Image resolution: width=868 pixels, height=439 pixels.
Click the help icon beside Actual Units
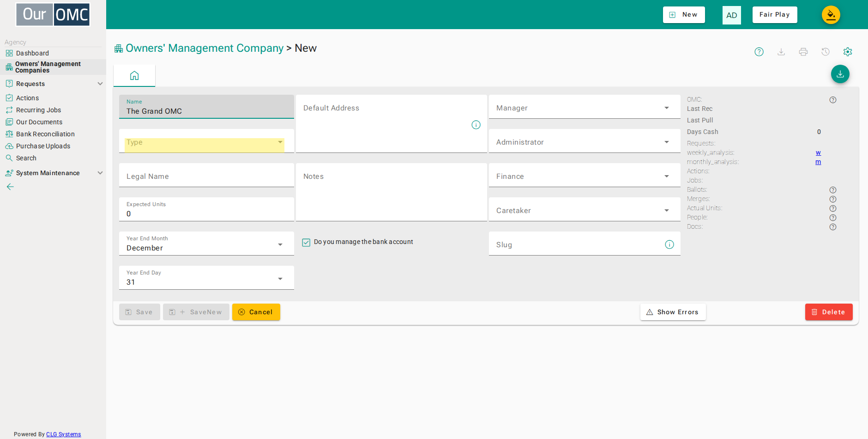click(833, 208)
